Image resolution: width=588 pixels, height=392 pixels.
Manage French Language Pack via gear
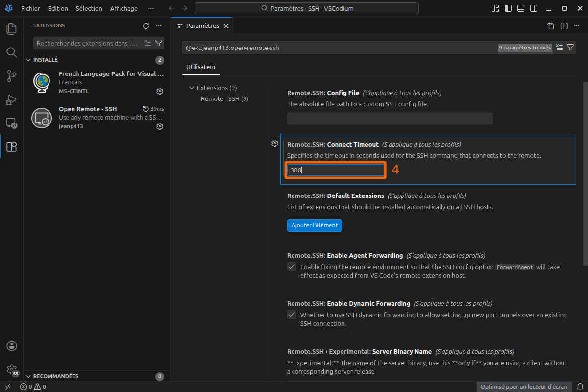pos(160,91)
